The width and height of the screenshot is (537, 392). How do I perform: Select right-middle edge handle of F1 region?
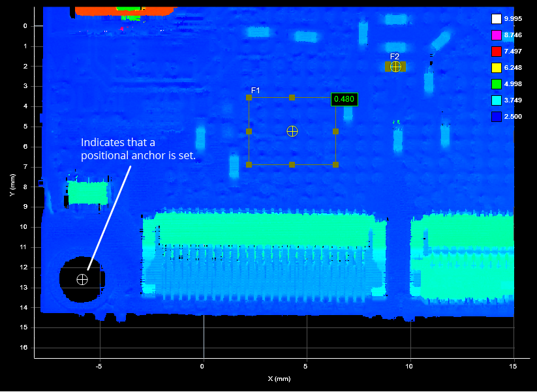pos(335,132)
